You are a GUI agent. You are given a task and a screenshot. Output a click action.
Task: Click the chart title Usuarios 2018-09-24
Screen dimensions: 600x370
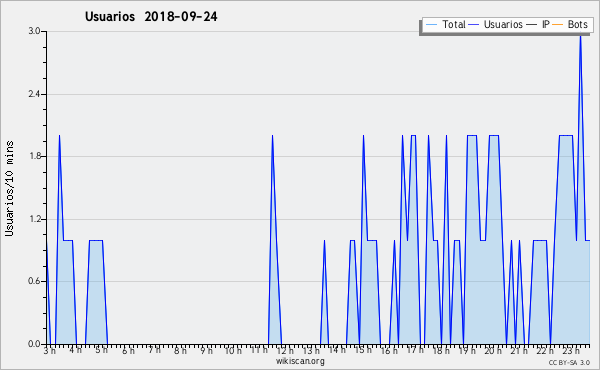(x=151, y=17)
